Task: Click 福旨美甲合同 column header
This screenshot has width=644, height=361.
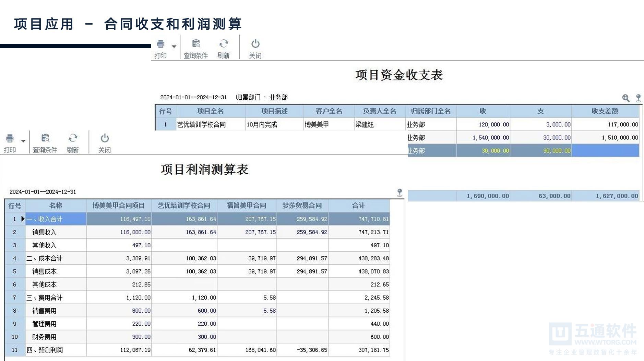Action: pos(247,206)
